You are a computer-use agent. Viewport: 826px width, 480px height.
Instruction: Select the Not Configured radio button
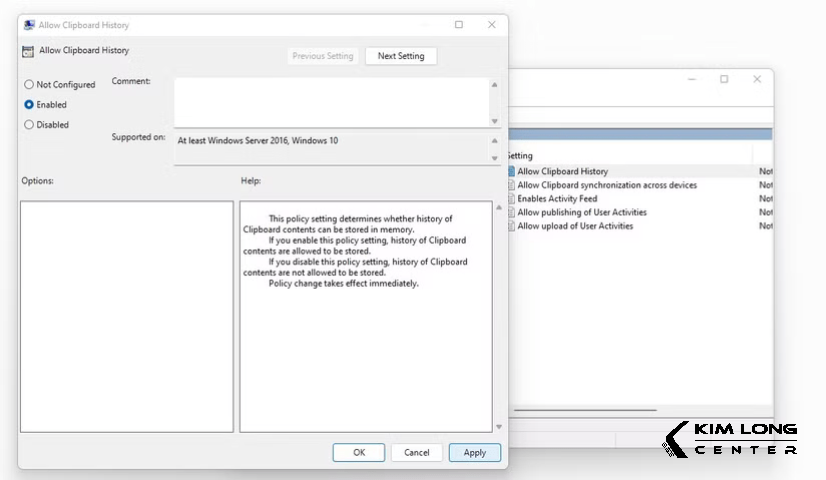(x=29, y=85)
